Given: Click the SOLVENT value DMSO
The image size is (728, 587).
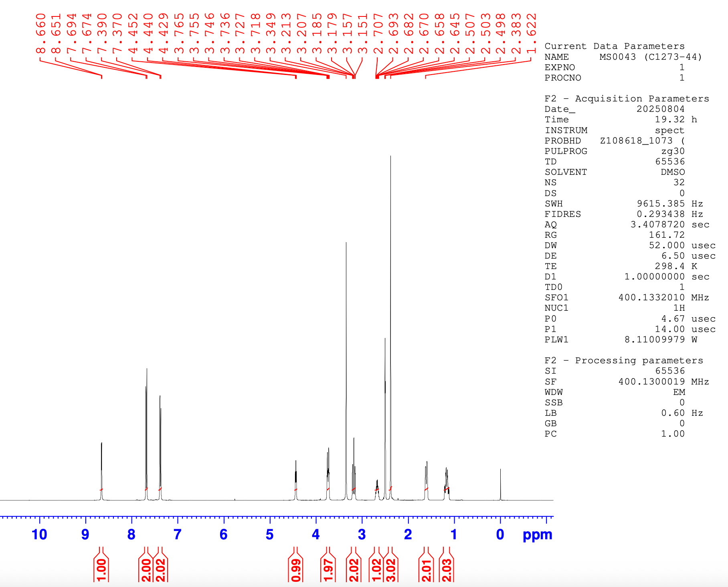Looking at the screenshot, I should [x=673, y=172].
